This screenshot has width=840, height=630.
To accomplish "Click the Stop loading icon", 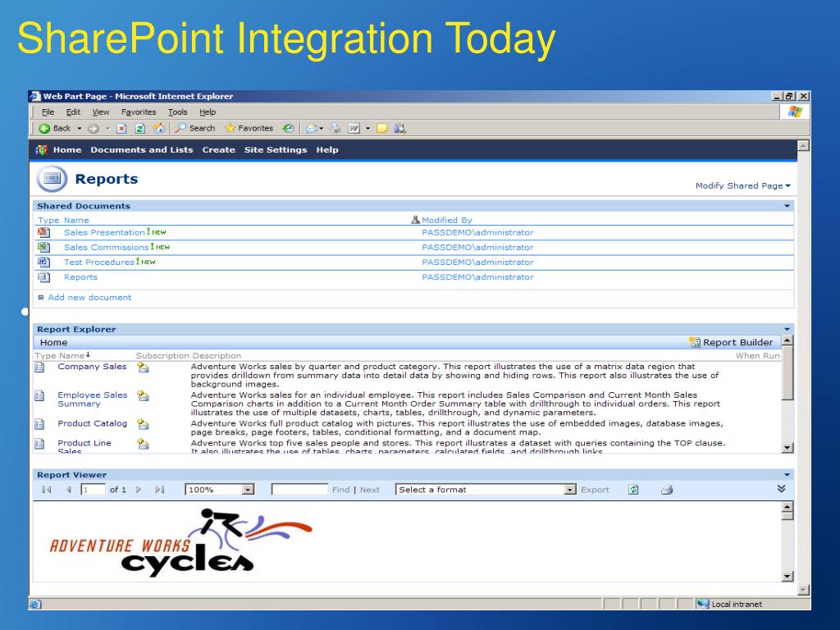I will pyautogui.click(x=121, y=128).
